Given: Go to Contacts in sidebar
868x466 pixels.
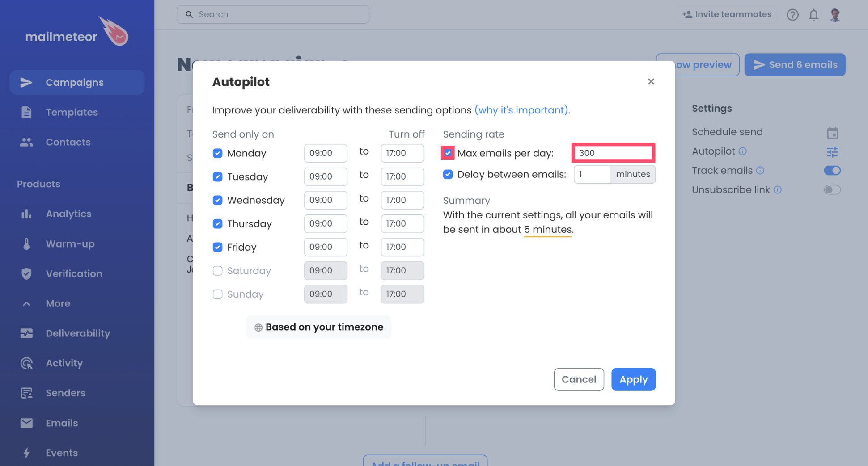Looking at the screenshot, I should (x=68, y=142).
